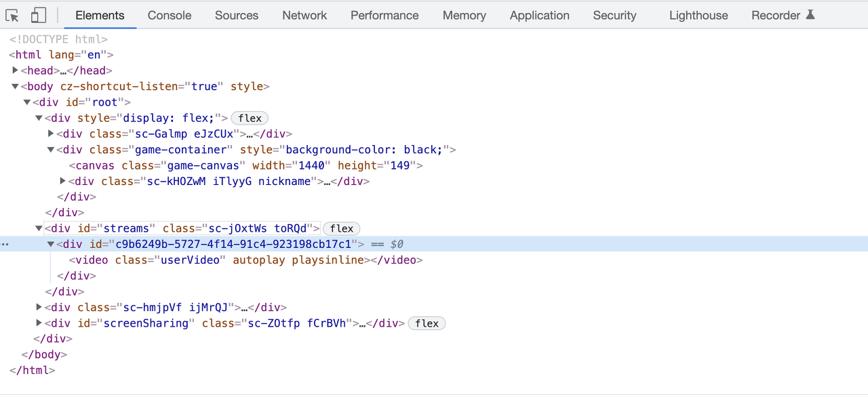Collapse the body element
This screenshot has width=868, height=395.
(15, 86)
